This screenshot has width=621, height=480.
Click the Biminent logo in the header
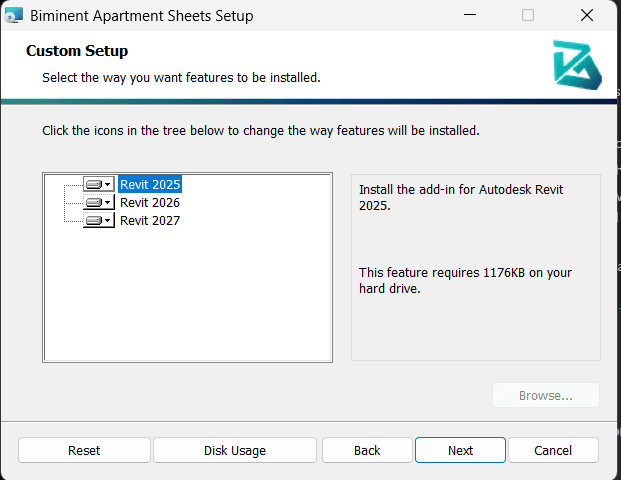pyautogui.click(x=577, y=64)
